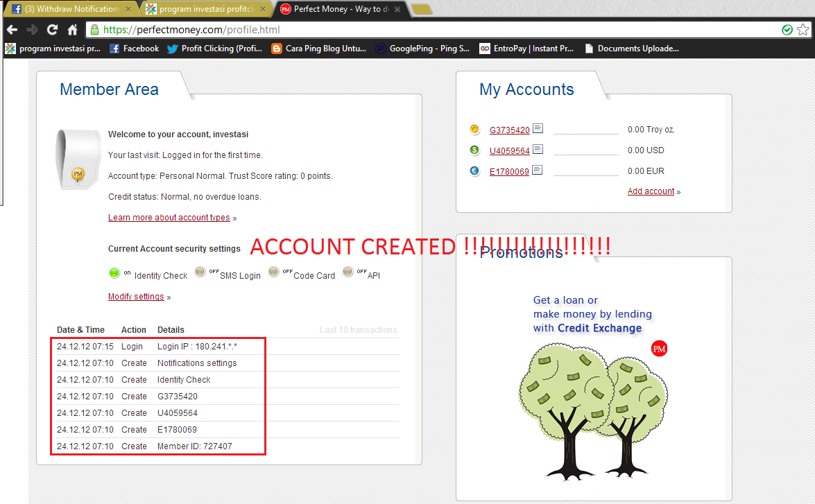This screenshot has width=815, height=504.
Task: Open Cara Ping Blog bookmark
Action: coord(318,49)
